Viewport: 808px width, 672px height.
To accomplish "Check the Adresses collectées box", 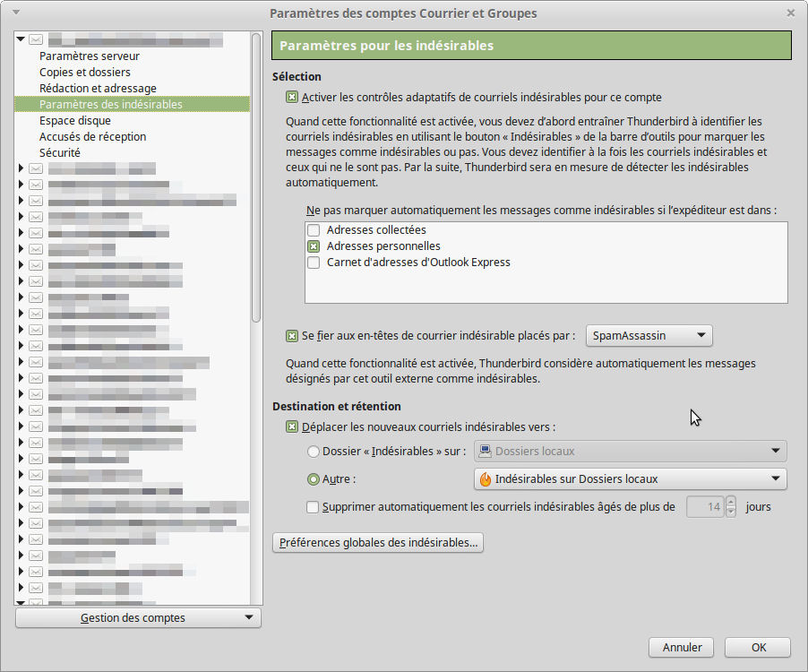I will pyautogui.click(x=314, y=230).
